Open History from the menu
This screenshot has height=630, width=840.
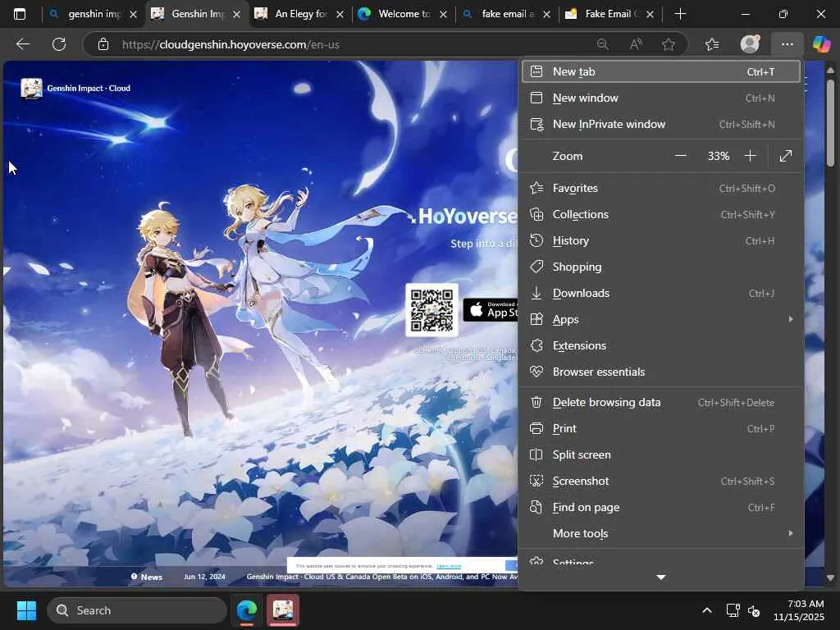click(661, 240)
